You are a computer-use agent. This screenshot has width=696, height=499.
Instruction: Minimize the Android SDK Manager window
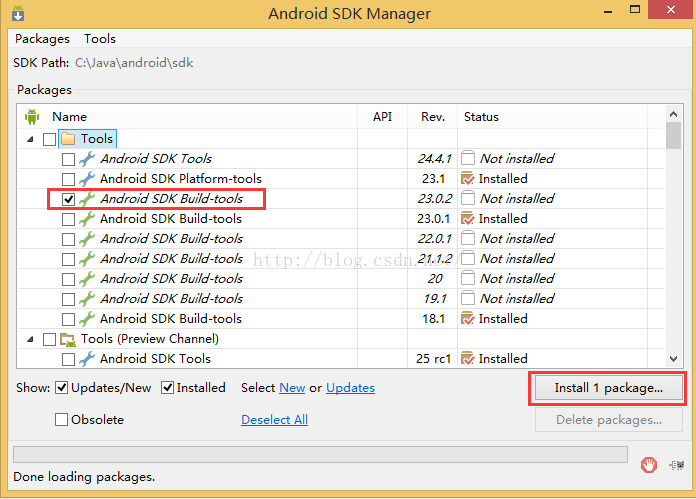tap(609, 11)
